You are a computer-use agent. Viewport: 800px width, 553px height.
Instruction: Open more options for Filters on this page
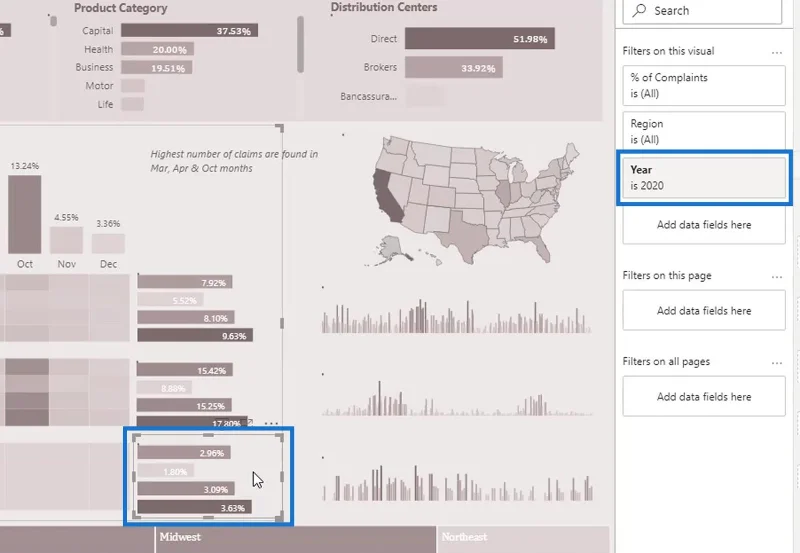[777, 276]
